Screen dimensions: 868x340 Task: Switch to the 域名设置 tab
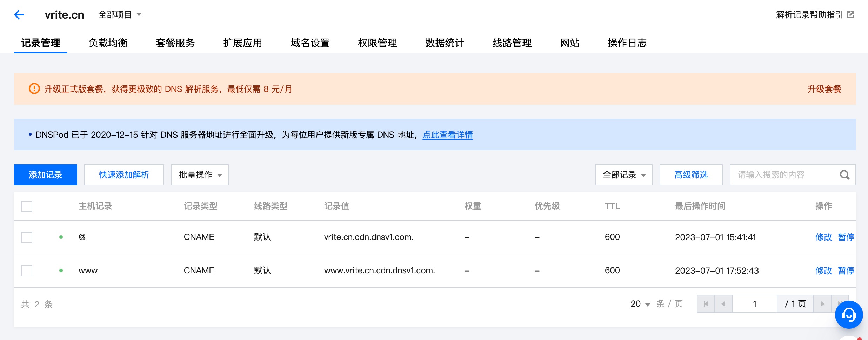309,43
